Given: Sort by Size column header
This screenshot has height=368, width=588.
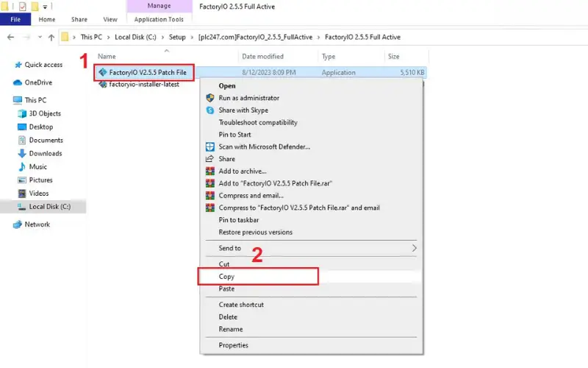Looking at the screenshot, I should pyautogui.click(x=393, y=57).
